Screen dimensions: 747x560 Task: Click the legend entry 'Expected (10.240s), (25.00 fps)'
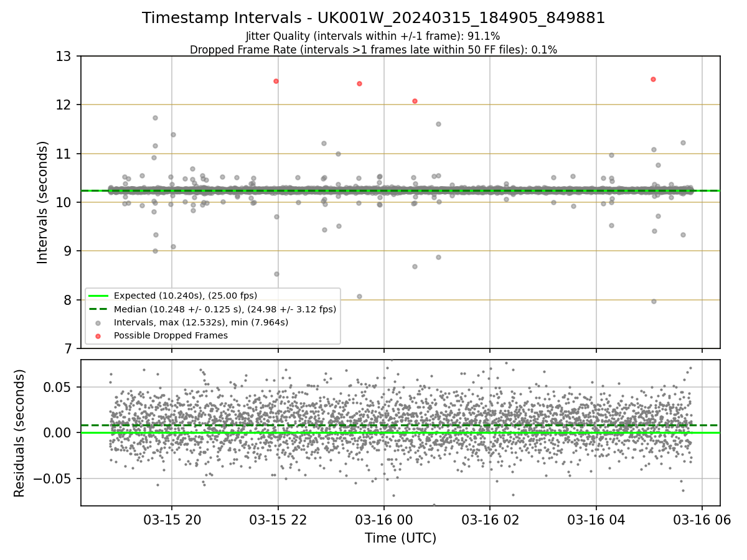[185, 296]
